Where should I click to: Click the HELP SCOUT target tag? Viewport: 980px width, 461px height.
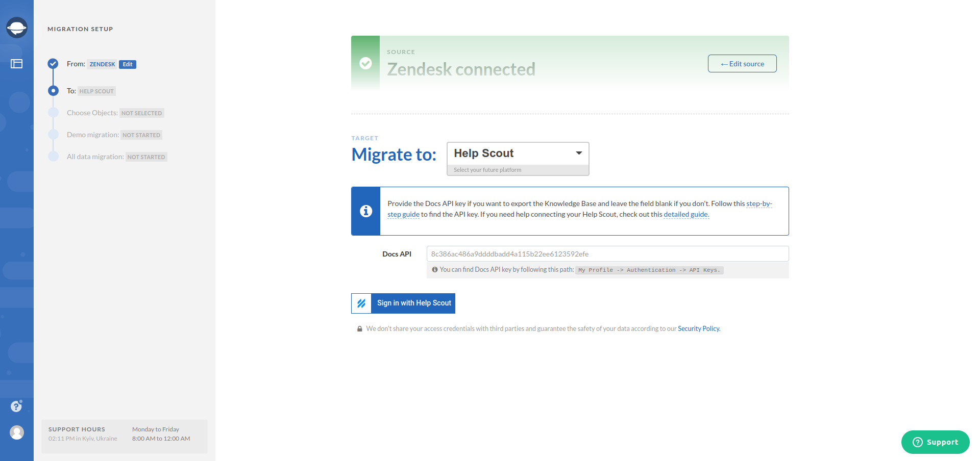click(x=96, y=91)
